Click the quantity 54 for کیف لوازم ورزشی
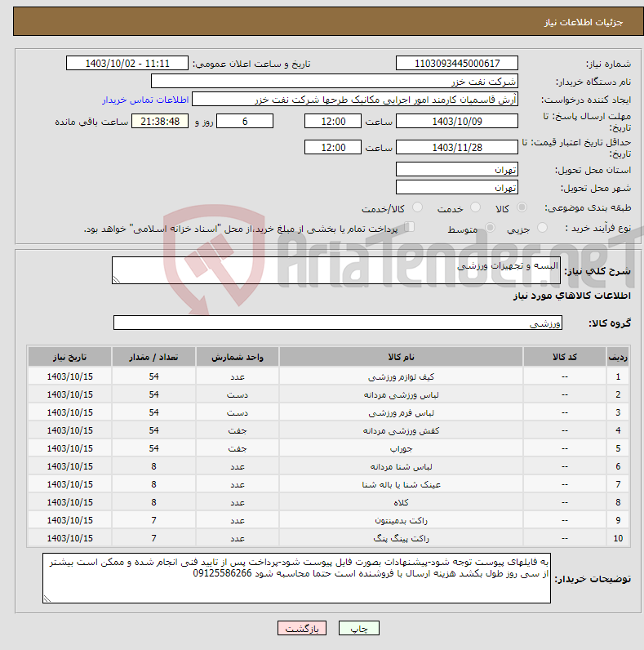Screen dimensions: 644x650 pos(153,376)
